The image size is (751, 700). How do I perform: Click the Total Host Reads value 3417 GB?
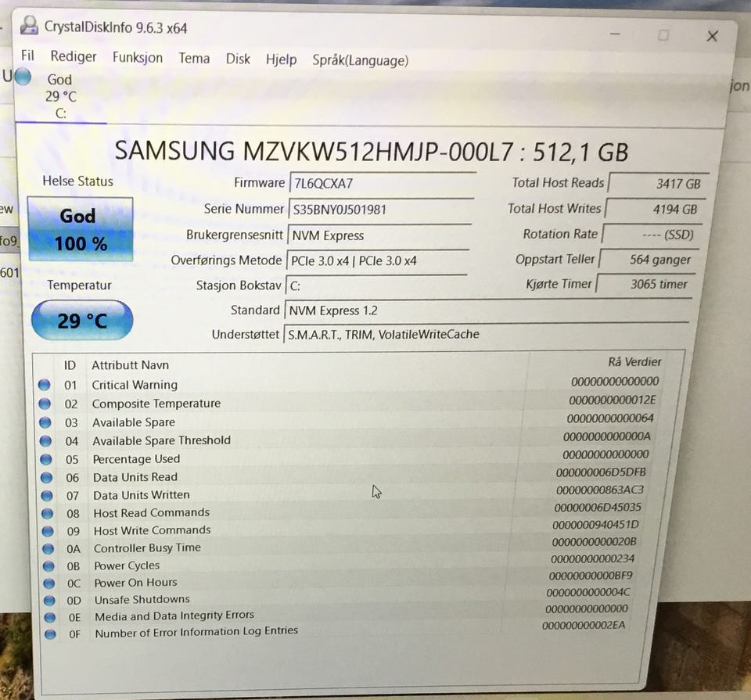[658, 183]
